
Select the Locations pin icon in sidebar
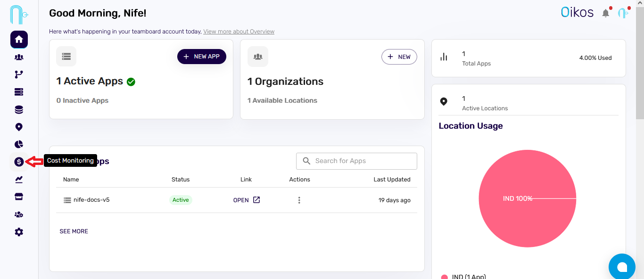(x=18, y=127)
